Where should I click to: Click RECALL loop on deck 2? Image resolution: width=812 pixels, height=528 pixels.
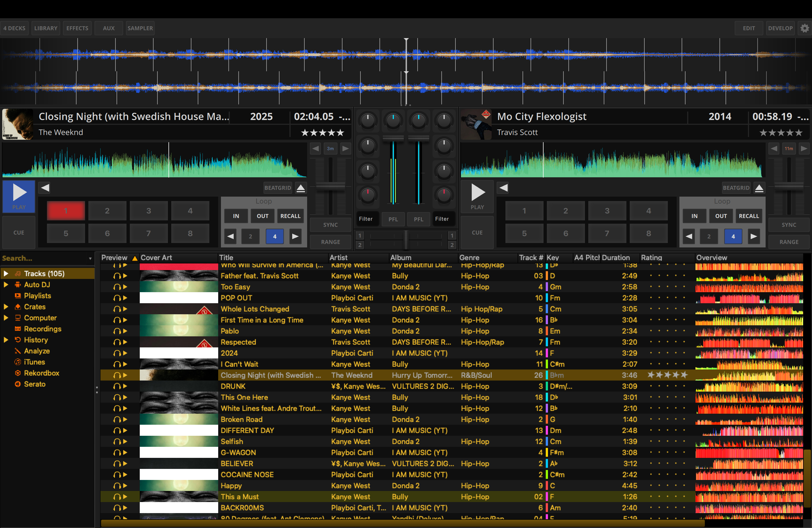(x=749, y=216)
